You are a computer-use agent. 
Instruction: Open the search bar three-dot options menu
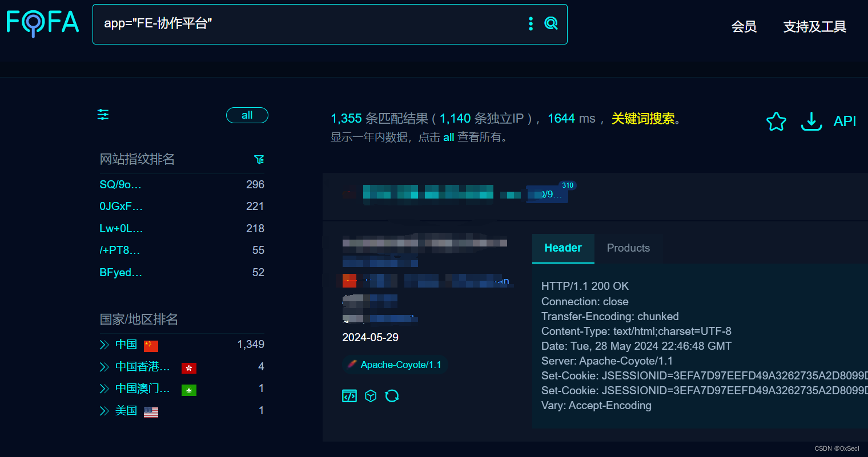click(x=530, y=23)
